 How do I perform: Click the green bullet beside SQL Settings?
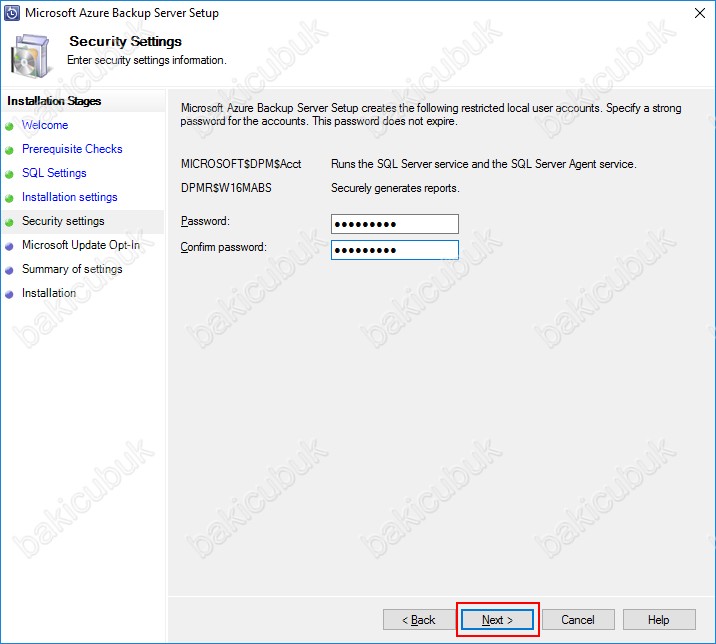click(x=9, y=174)
